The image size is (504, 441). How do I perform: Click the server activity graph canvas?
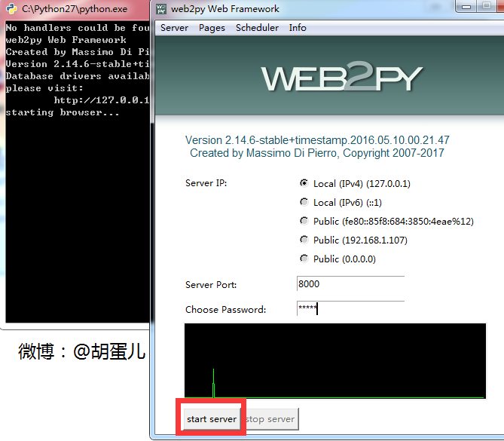[335, 361]
